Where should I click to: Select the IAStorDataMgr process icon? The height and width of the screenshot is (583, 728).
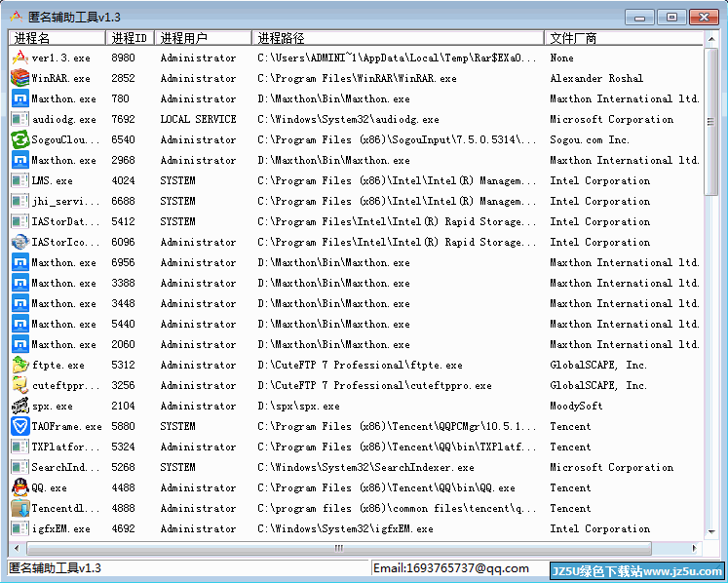(x=19, y=221)
